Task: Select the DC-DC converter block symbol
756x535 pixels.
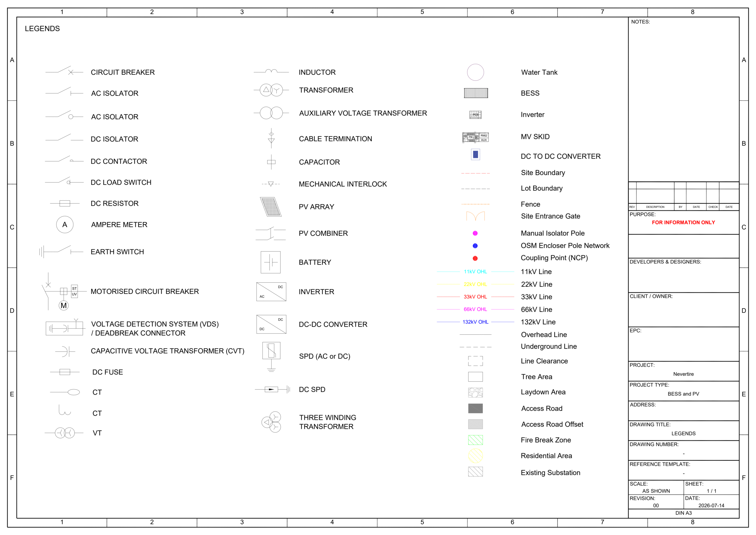Action: (271, 324)
